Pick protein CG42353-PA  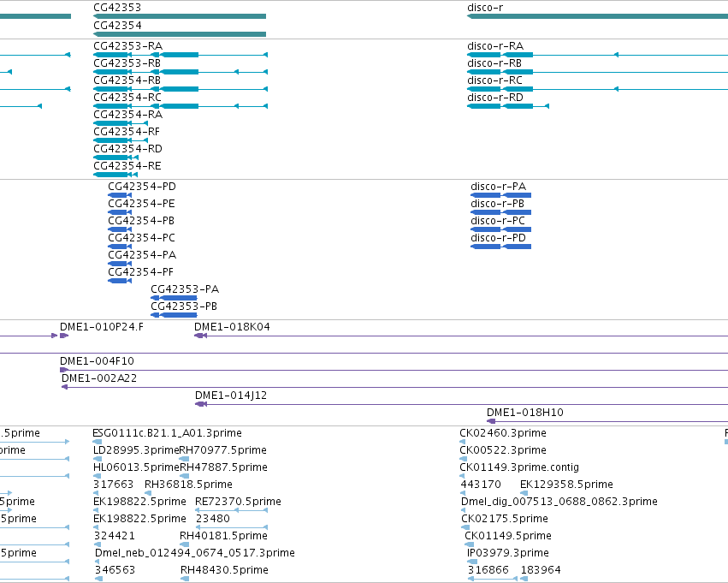pyautogui.click(x=175, y=298)
